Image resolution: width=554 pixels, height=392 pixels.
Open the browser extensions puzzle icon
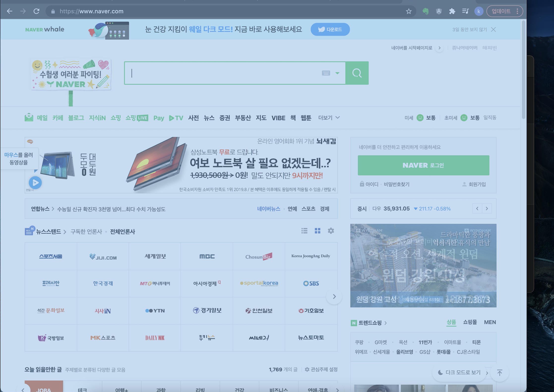tap(452, 11)
